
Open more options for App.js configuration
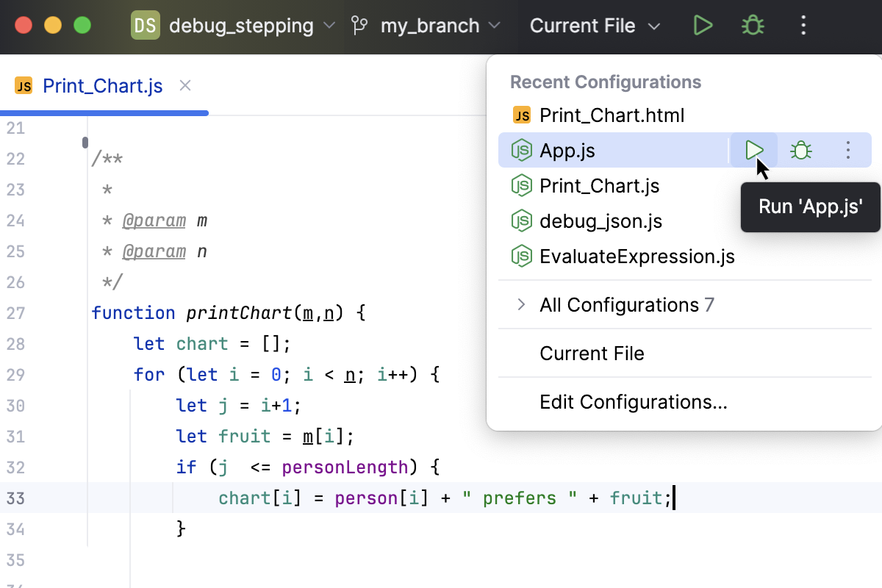point(847,151)
